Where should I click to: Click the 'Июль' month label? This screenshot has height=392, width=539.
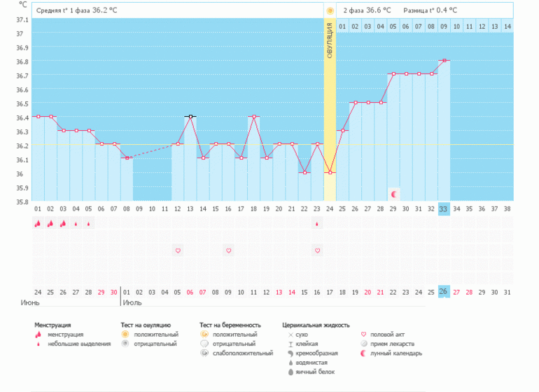133,303
